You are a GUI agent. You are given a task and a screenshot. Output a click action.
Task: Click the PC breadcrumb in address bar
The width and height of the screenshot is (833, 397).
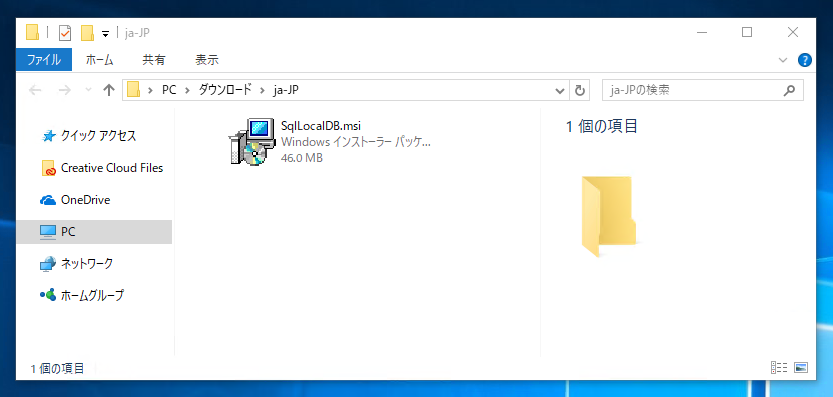[x=169, y=90]
